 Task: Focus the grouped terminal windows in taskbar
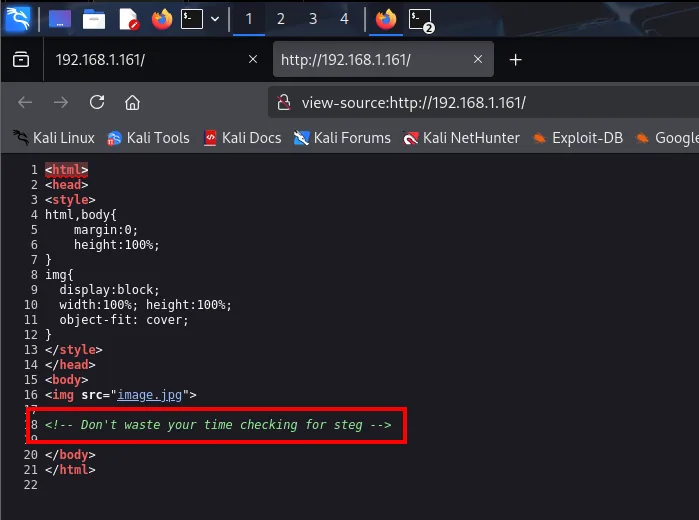(x=421, y=20)
